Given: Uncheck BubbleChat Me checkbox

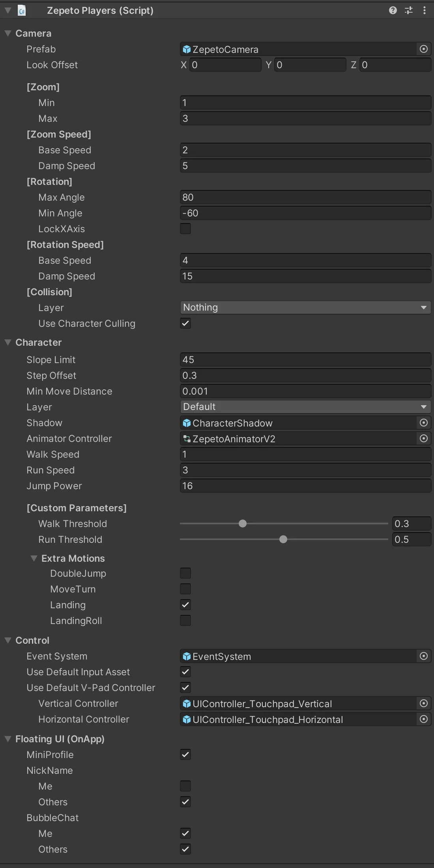Looking at the screenshot, I should 185,833.
